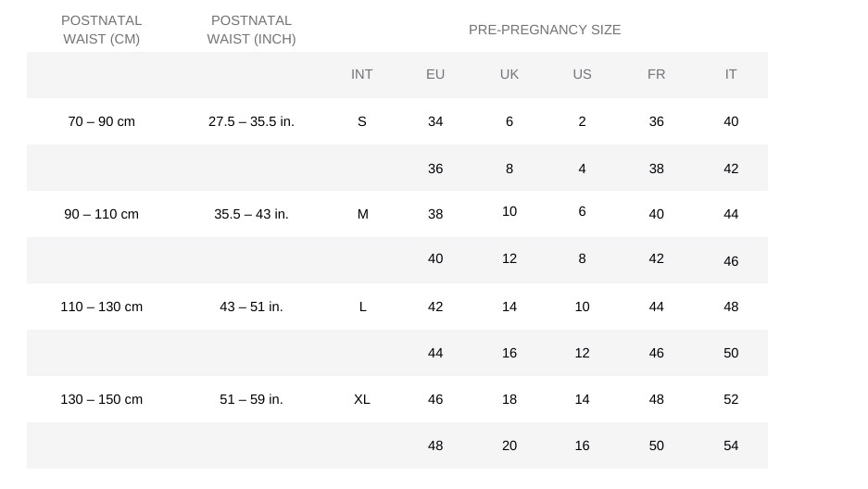Viewport: 868px width, 489px height.
Task: Select the UK column label
Action: (509, 74)
